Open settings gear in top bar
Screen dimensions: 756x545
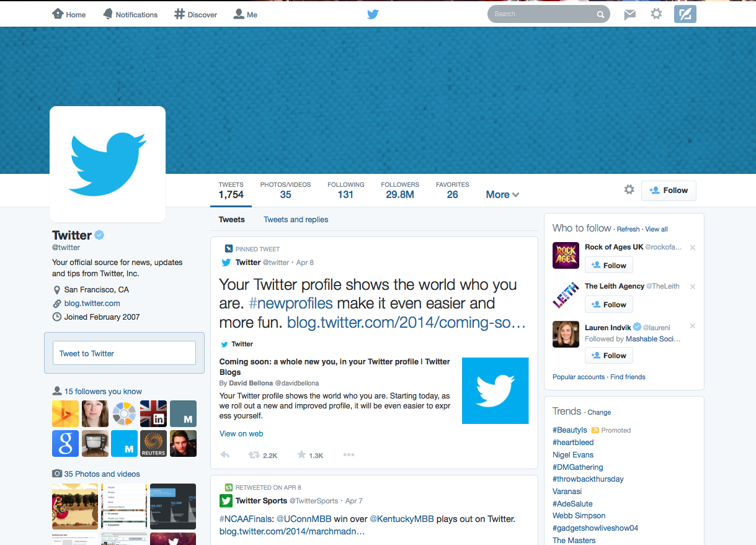coord(656,14)
